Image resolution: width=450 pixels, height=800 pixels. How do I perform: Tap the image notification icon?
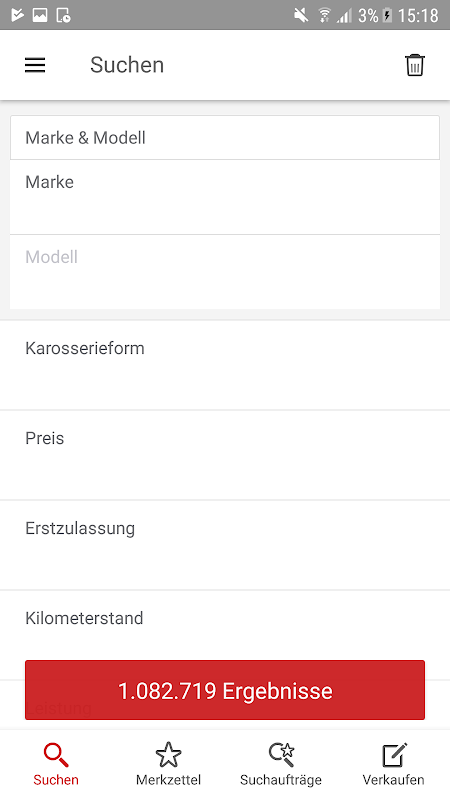click(x=40, y=15)
